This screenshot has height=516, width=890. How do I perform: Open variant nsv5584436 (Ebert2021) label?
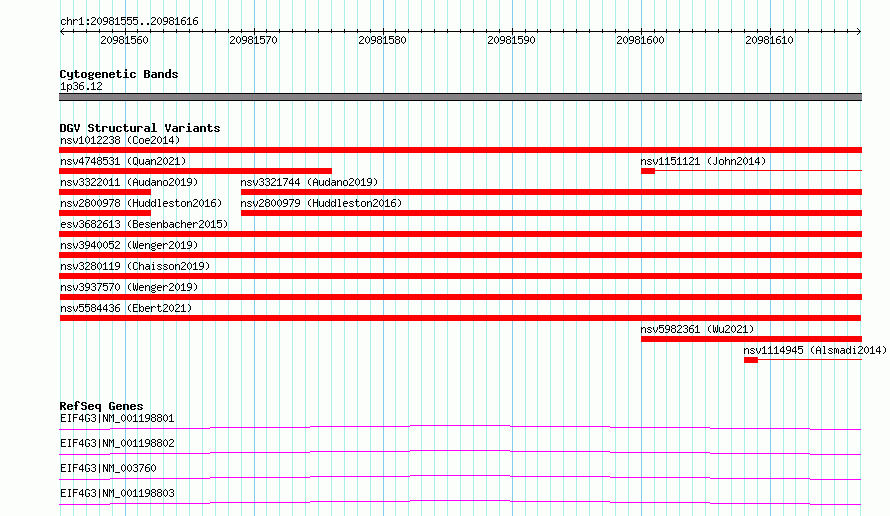[x=126, y=308]
